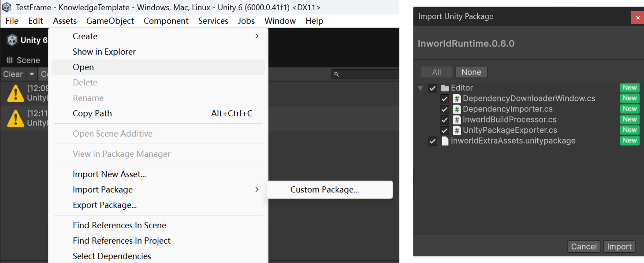The height and width of the screenshot is (263, 644).
Task: Expand the Import Package submenu arrow
Action: click(x=257, y=189)
